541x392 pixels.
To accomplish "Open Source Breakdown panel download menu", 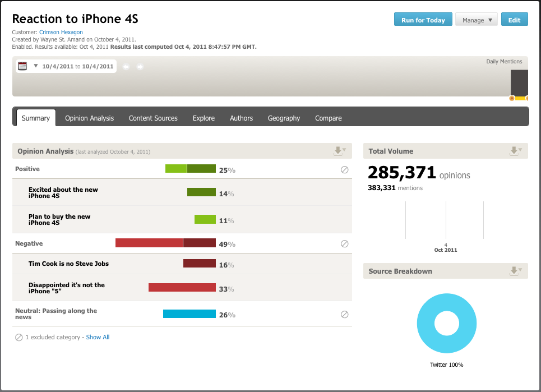I will tap(516, 271).
